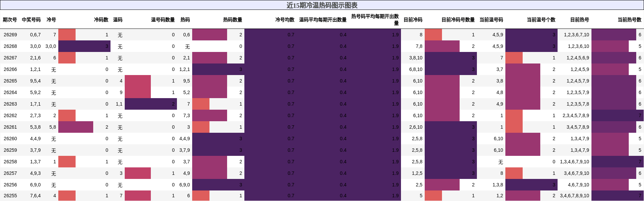Click the 当前热号数 bar in row 26258

pyautogui.click(x=618, y=162)
